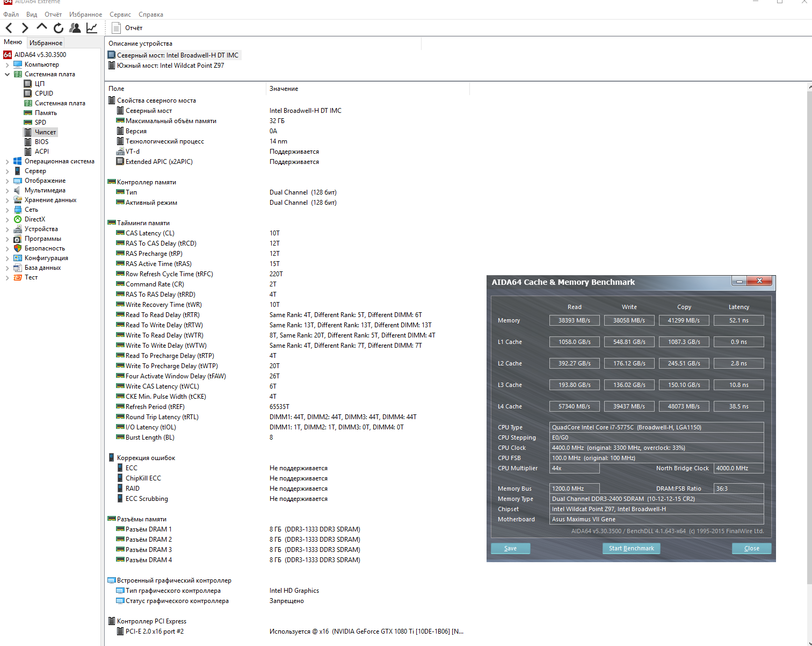Click the Безопасность shield icon
Image resolution: width=812 pixels, height=646 pixels.
tap(18, 248)
